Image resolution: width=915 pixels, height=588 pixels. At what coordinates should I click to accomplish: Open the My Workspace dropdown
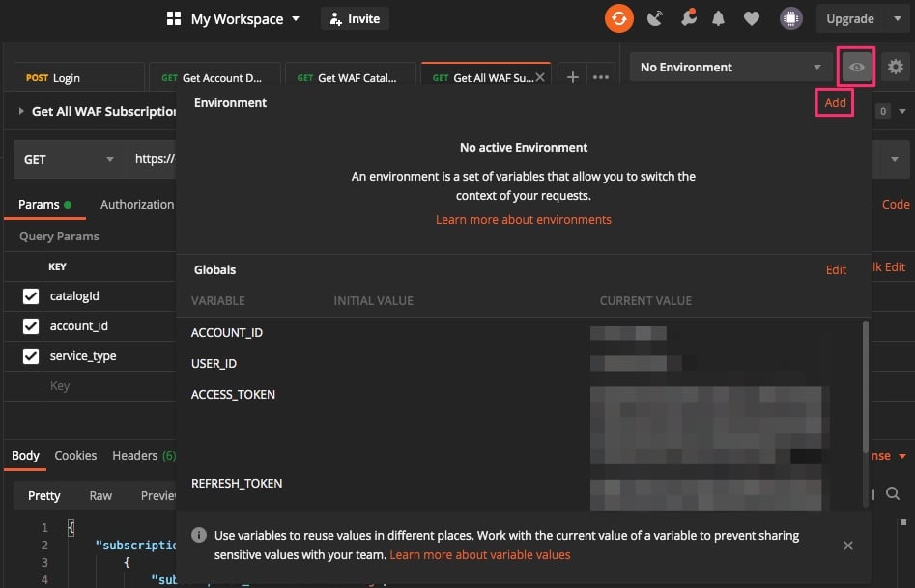tap(245, 19)
